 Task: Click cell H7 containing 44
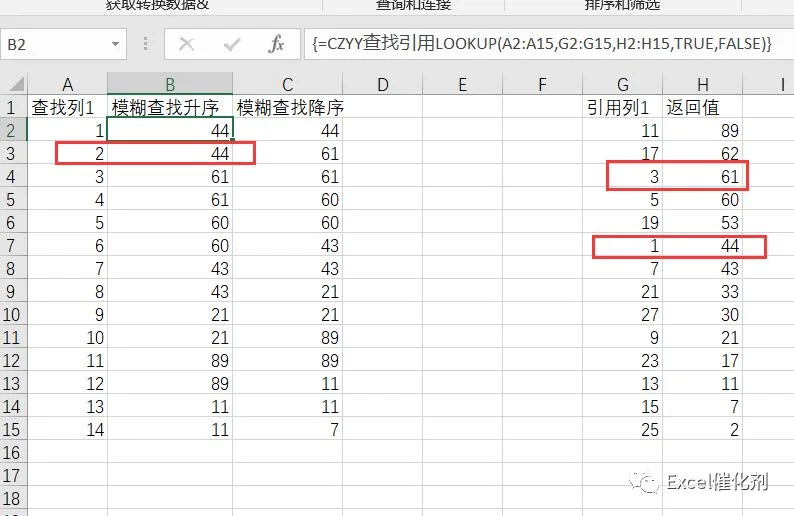[x=702, y=245]
